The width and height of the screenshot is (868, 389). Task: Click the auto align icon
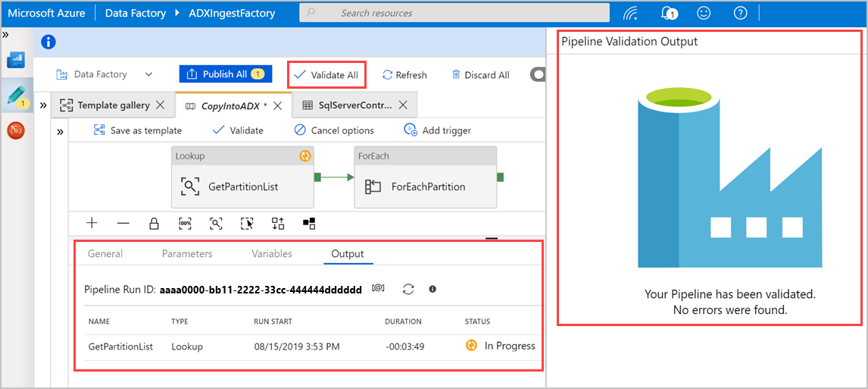click(278, 223)
